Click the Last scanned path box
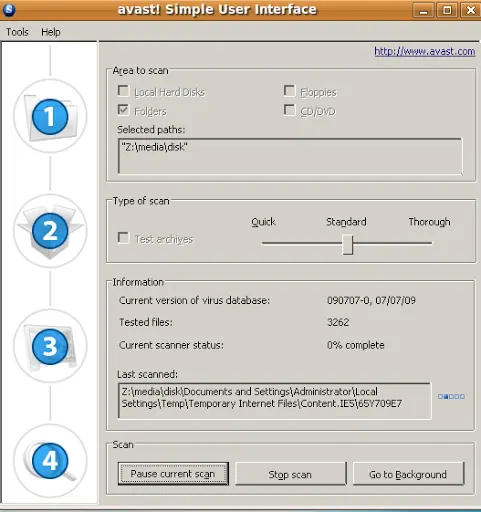 pos(275,401)
